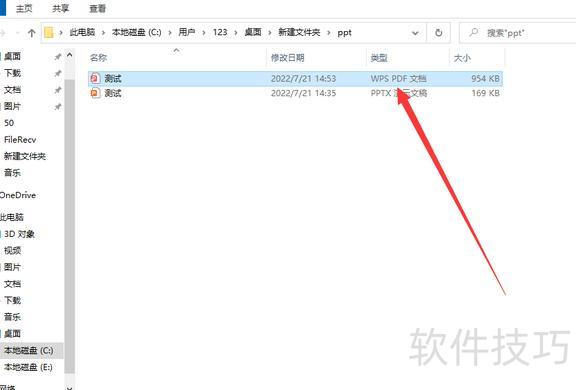
Task: Click the 2022/7/21 14:53 date cell
Action: tap(303, 79)
